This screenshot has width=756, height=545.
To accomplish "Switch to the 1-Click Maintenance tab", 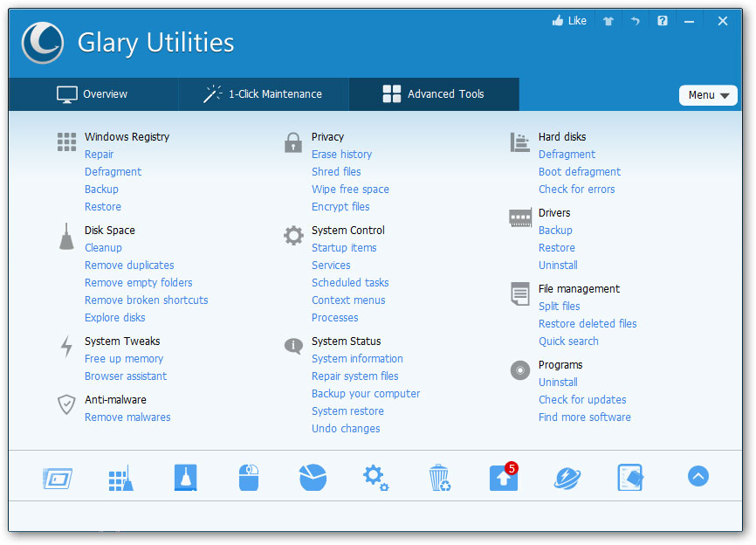I will pos(263,93).
